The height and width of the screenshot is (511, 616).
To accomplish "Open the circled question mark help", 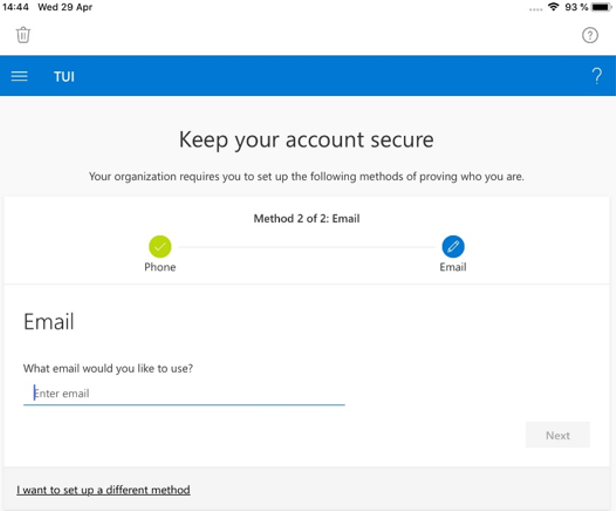I will (590, 35).
